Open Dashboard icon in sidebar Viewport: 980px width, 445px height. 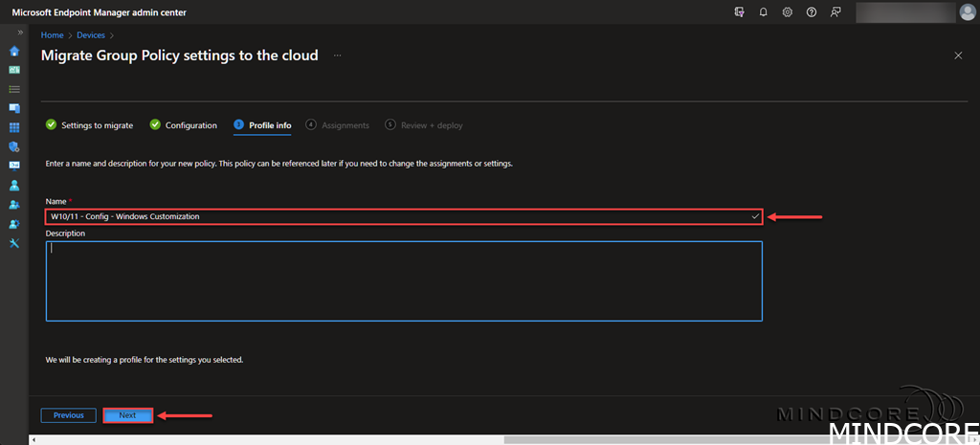(x=14, y=70)
